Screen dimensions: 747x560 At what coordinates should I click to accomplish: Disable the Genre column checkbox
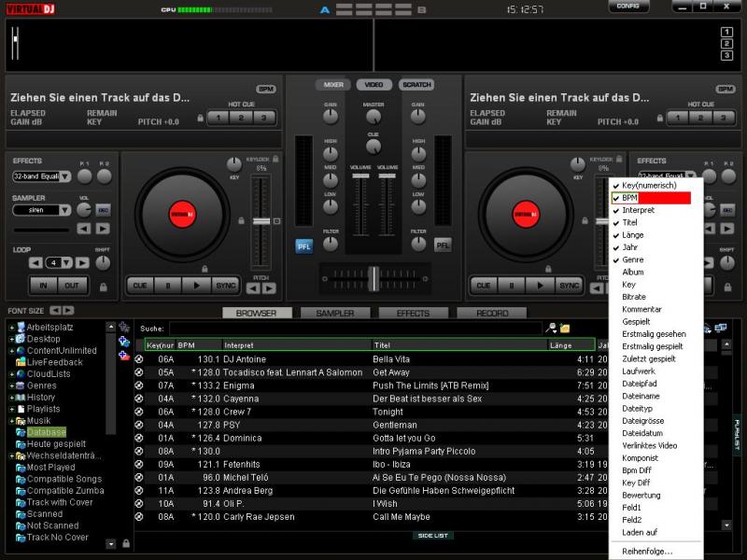633,259
